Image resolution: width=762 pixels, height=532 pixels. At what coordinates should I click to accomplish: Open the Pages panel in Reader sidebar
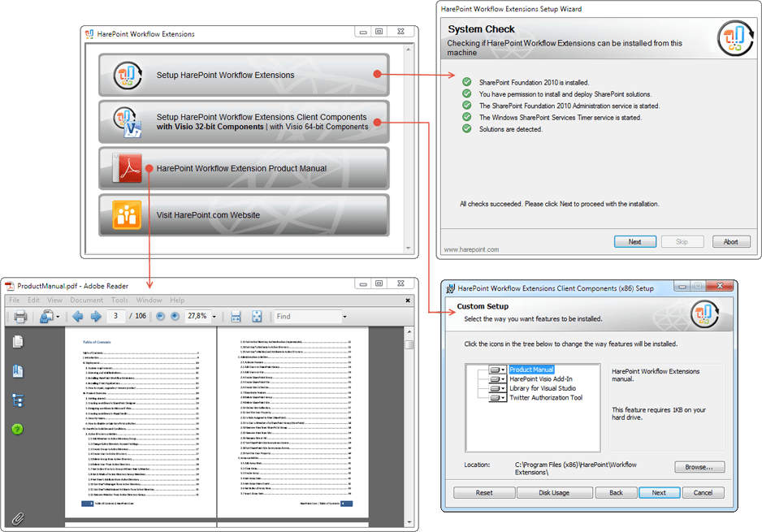point(18,342)
